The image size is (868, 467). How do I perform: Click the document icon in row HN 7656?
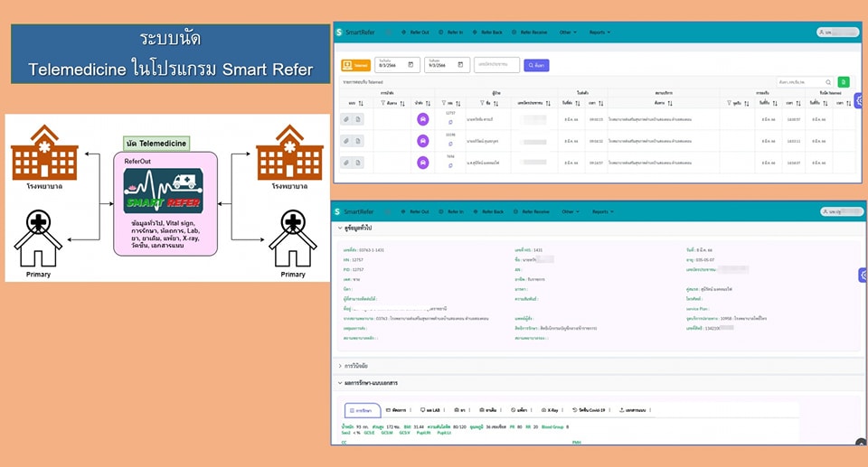point(358,163)
